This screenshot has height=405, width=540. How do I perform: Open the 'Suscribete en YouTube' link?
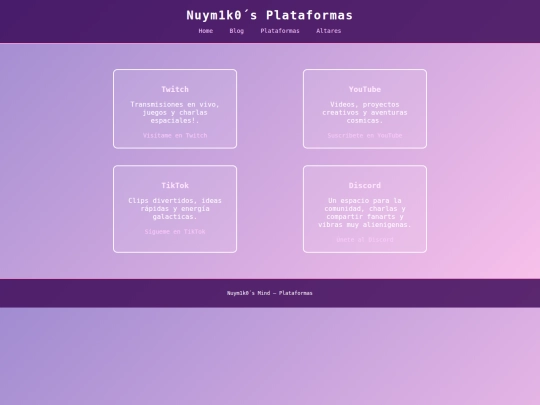point(365,135)
